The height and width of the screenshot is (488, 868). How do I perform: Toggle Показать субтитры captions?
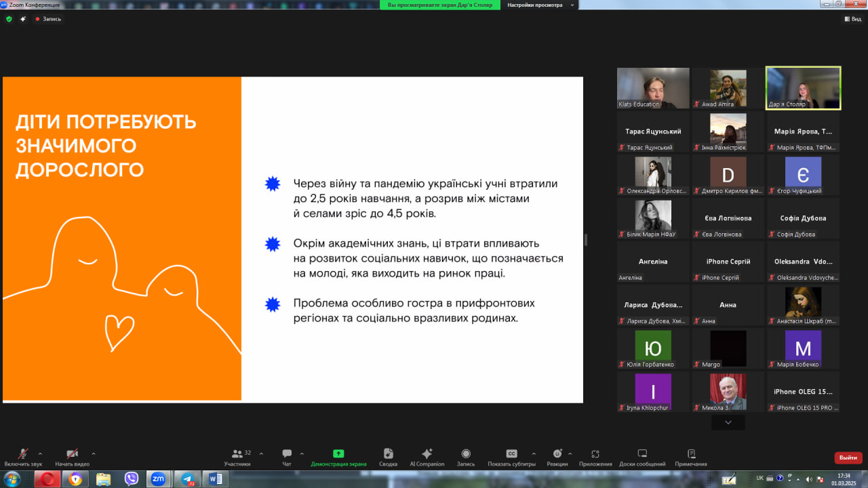point(512,457)
